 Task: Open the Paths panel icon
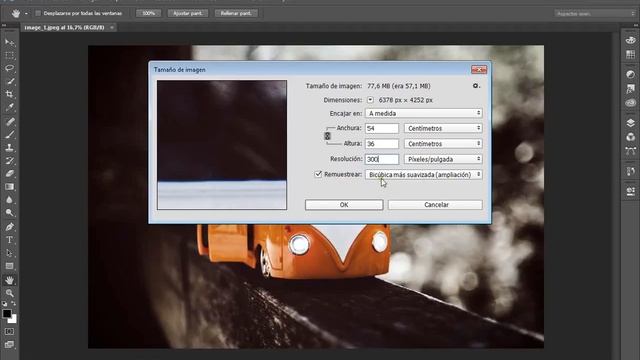630,151
